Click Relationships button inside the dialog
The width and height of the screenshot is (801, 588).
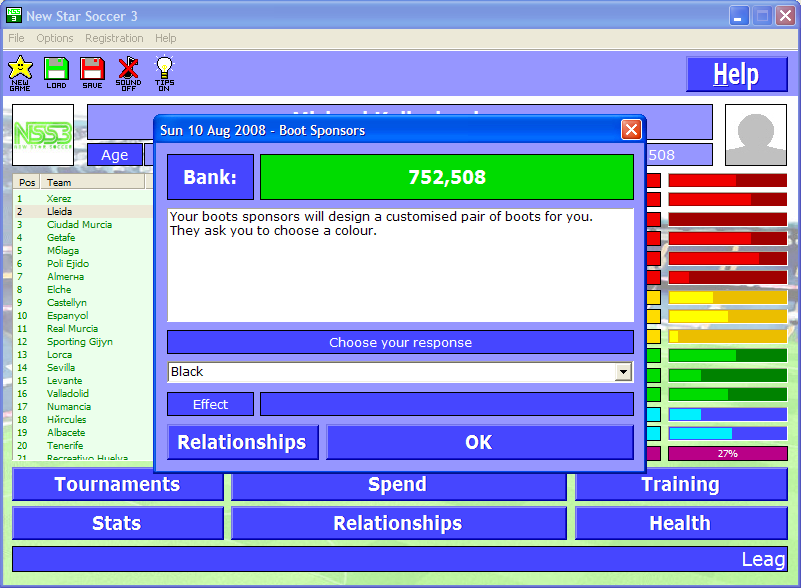pyautogui.click(x=242, y=442)
